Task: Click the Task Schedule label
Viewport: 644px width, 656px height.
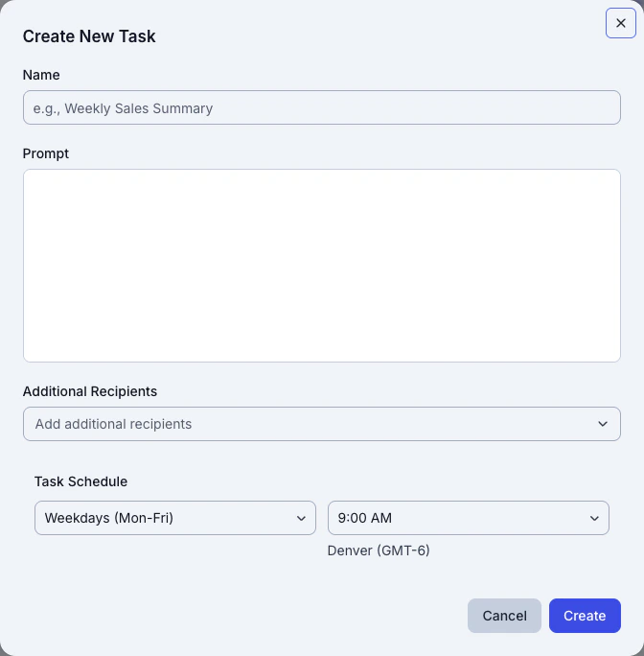Action: (80, 481)
